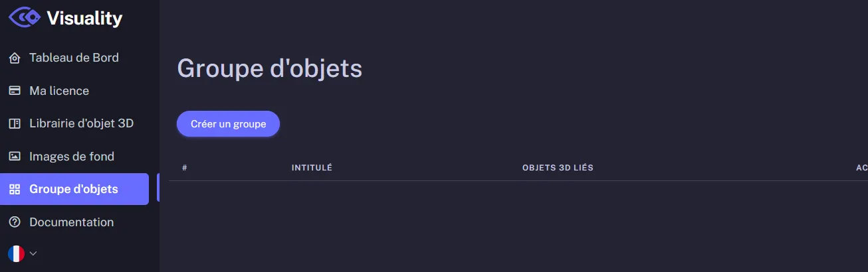Click the # column header
Screen dimensions: 868x272
[185, 168]
